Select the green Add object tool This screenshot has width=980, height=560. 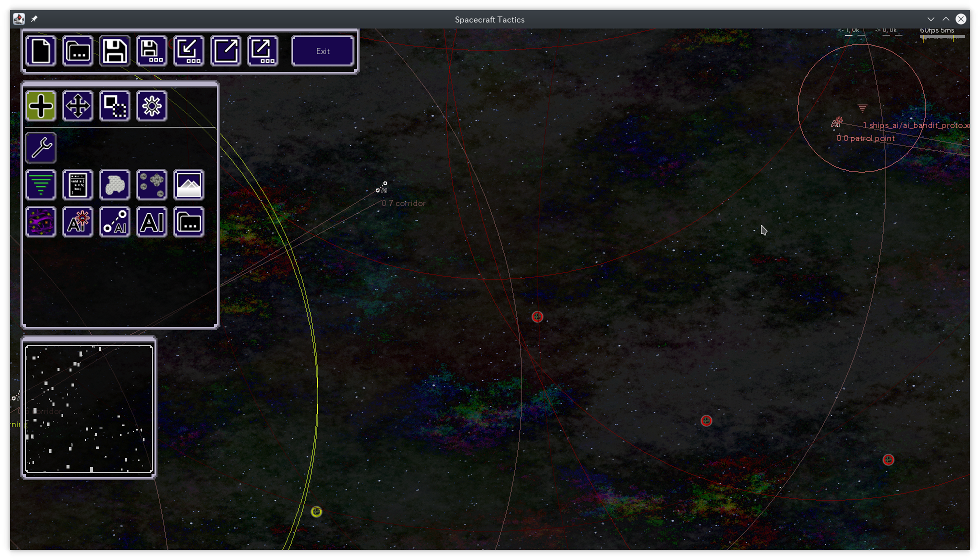41,106
